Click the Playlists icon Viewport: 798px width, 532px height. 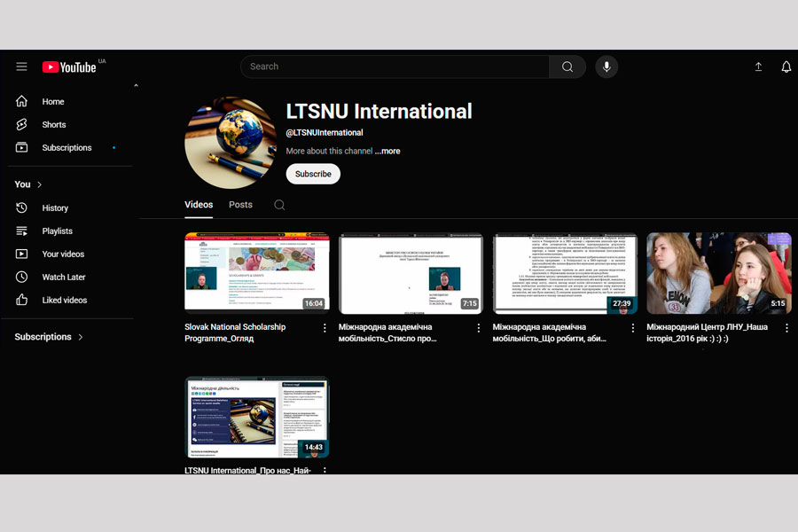point(21,231)
